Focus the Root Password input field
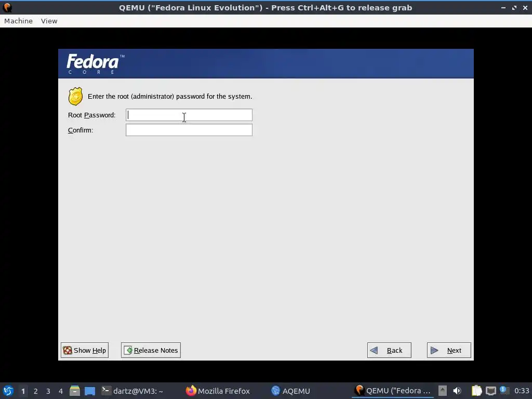The image size is (532, 399). click(189, 115)
